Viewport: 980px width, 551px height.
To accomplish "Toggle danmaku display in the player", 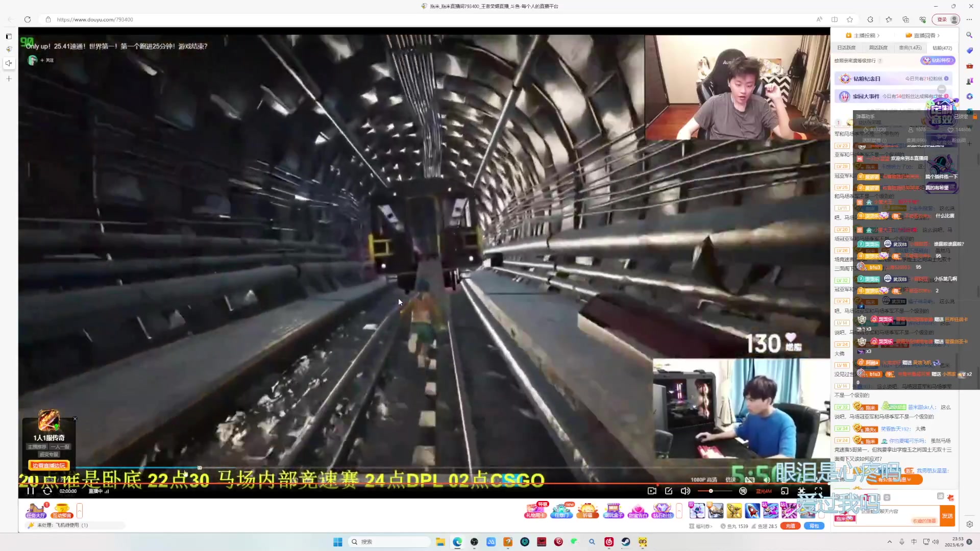I will click(743, 491).
